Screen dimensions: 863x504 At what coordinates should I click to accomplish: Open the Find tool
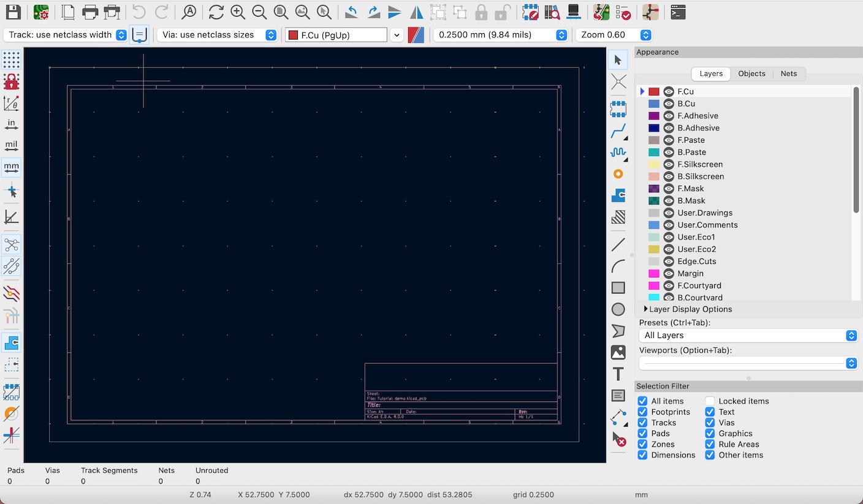(x=189, y=12)
